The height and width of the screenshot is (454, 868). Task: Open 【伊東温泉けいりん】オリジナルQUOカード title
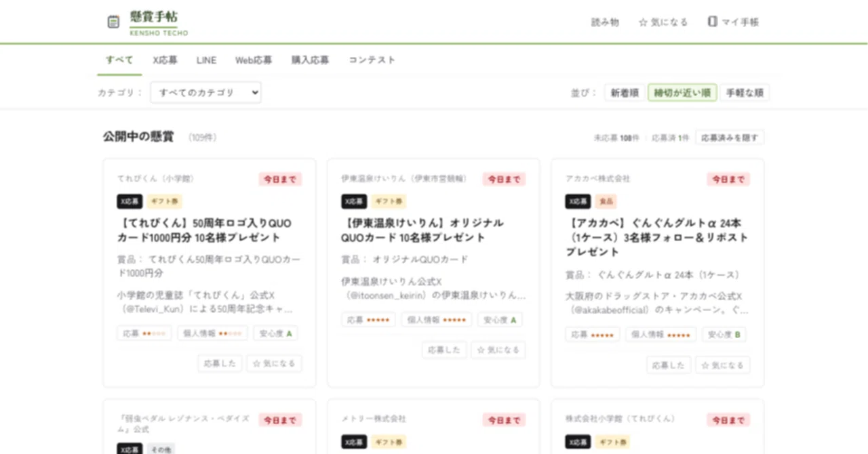[422, 230]
